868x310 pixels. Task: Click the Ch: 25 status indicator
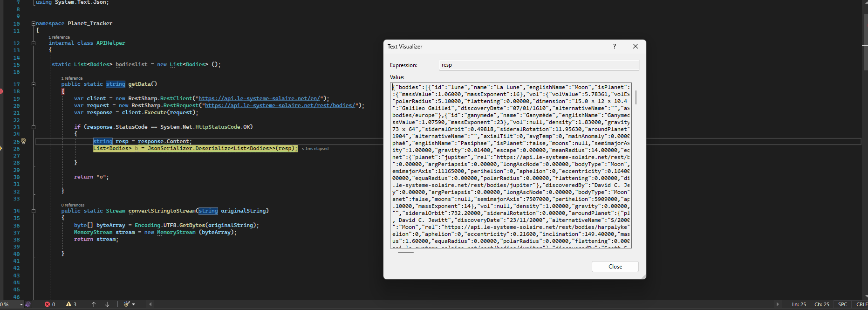(822, 304)
